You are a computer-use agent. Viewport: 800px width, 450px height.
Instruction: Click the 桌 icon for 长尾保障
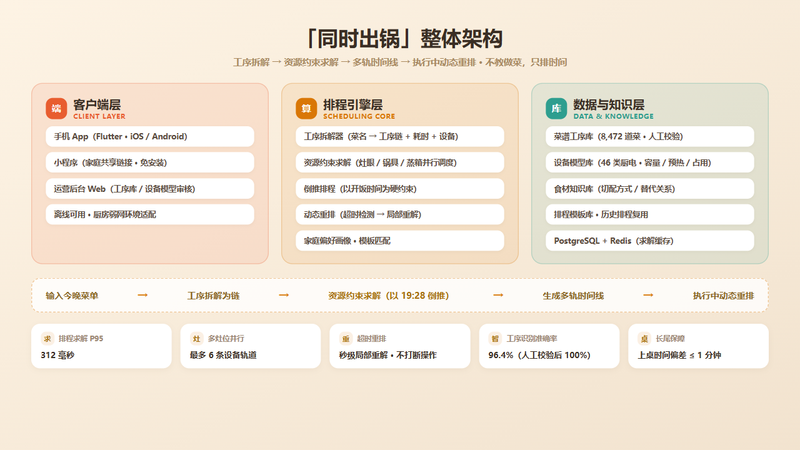click(x=644, y=339)
